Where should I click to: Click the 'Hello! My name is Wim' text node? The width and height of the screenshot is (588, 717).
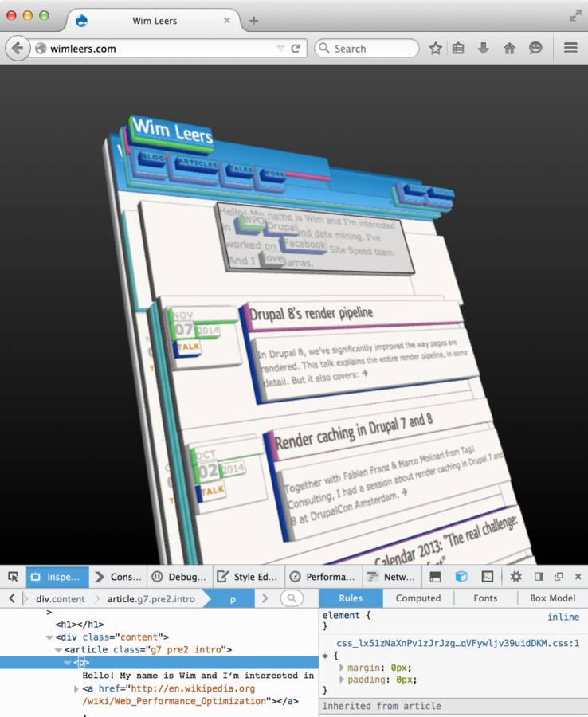[198, 676]
